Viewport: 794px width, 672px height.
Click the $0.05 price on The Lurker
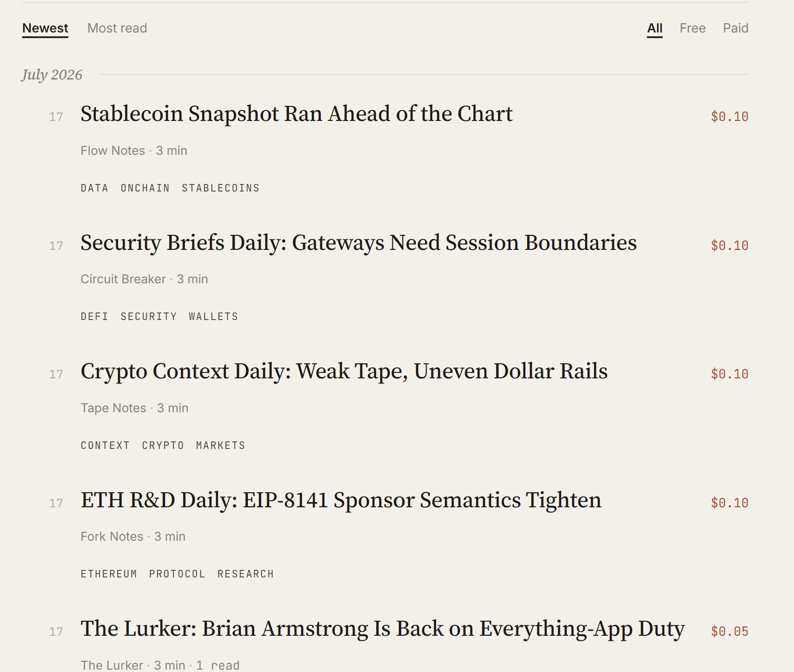(x=730, y=632)
